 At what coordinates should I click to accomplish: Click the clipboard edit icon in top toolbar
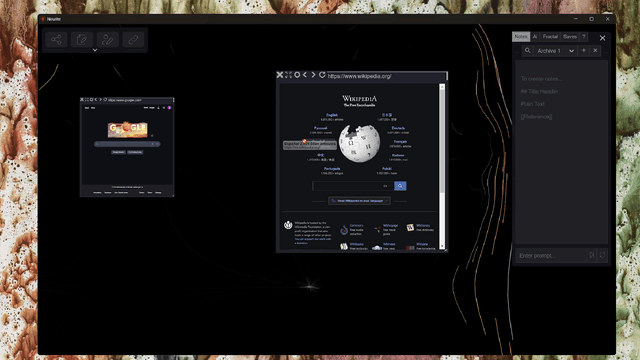pos(82,40)
